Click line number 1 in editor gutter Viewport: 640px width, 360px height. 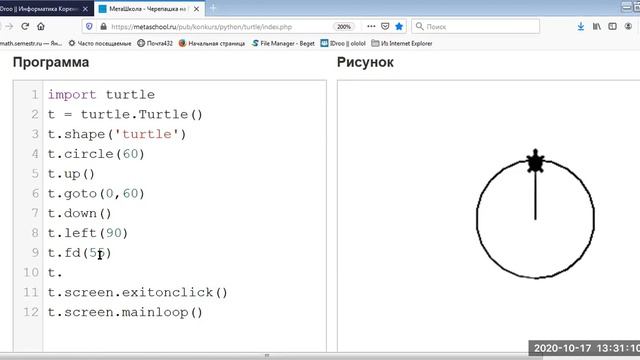(35, 95)
